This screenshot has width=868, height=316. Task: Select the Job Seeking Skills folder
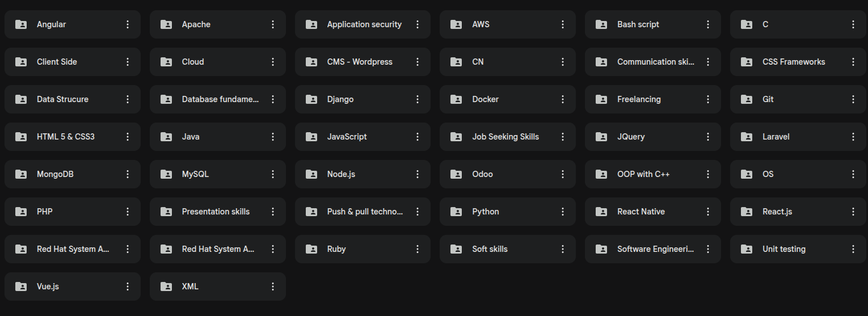tap(508, 137)
